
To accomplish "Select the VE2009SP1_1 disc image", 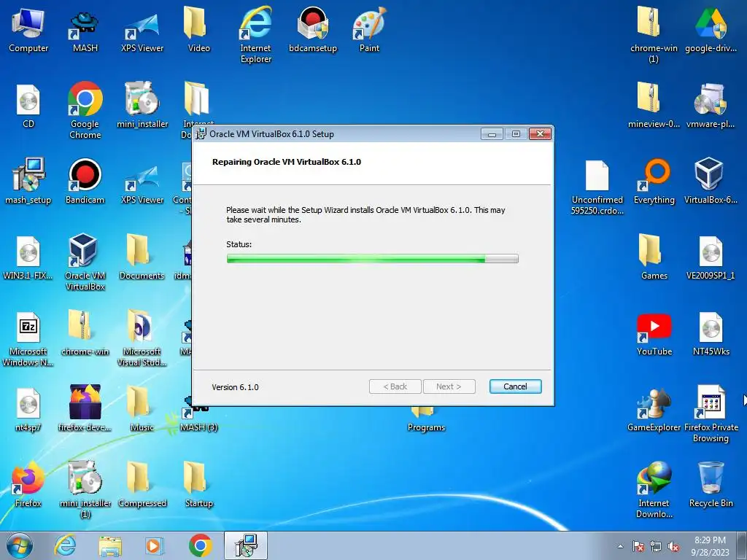I will point(711,257).
